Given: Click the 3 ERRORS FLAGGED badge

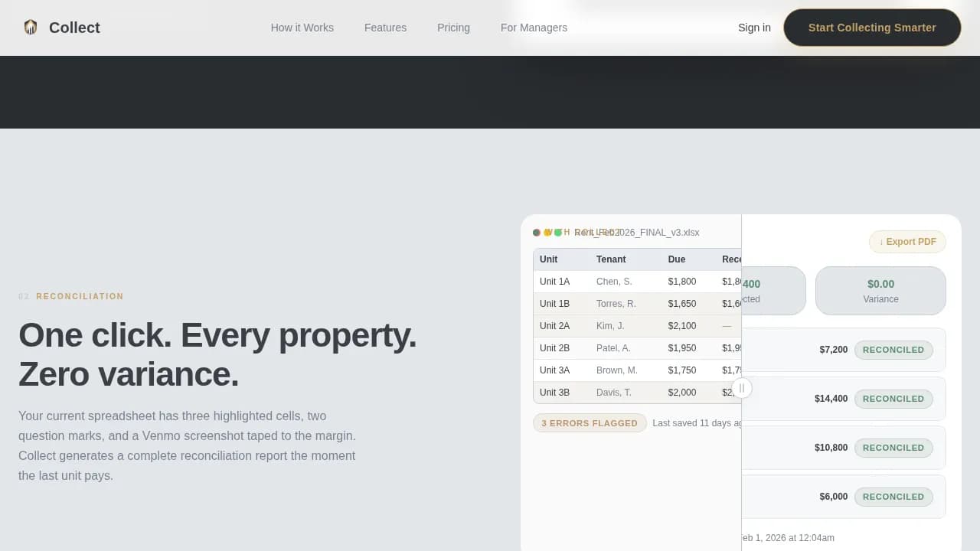Looking at the screenshot, I should coord(590,422).
